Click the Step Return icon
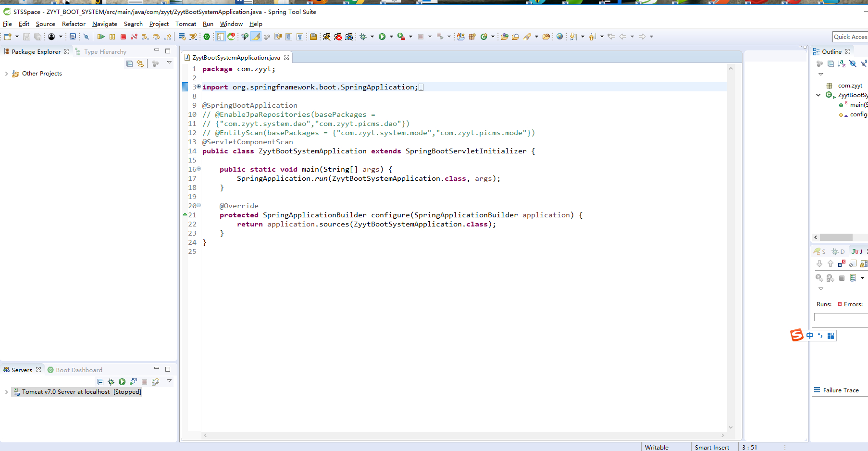868x451 pixels. [x=167, y=37]
